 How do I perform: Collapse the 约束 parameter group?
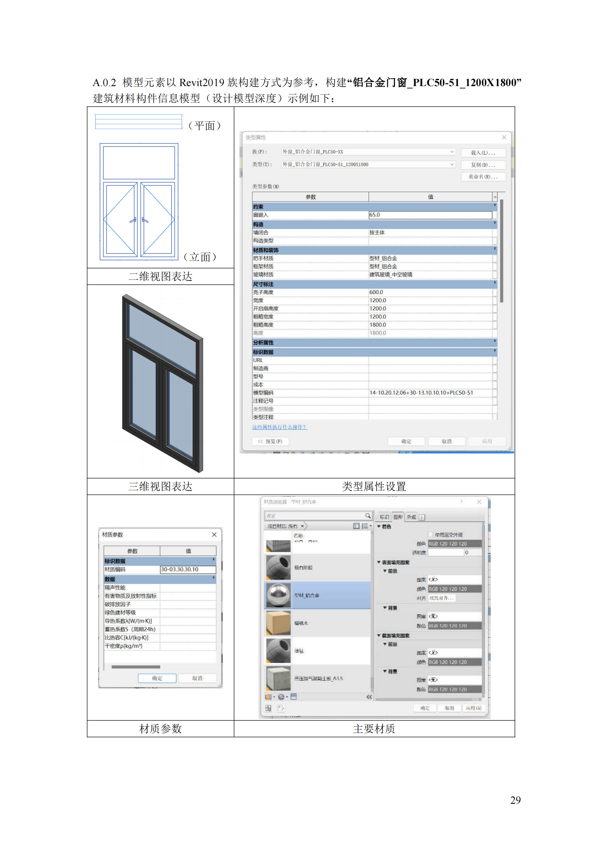click(x=494, y=206)
